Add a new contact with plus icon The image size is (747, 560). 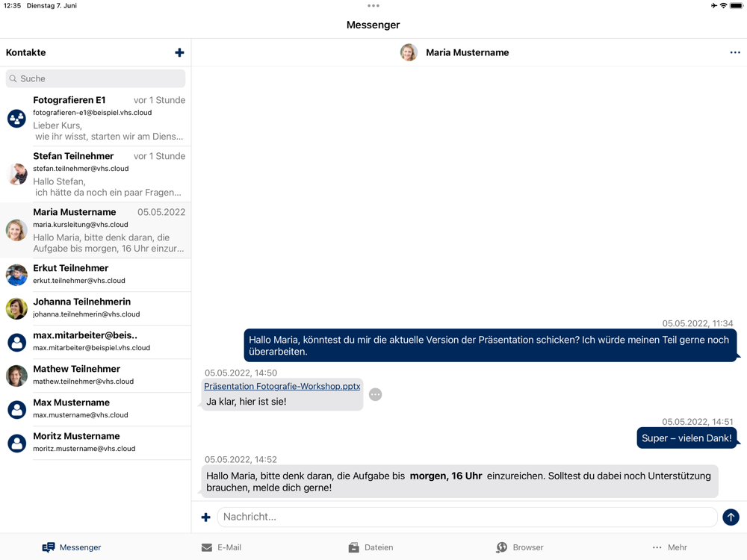(179, 52)
